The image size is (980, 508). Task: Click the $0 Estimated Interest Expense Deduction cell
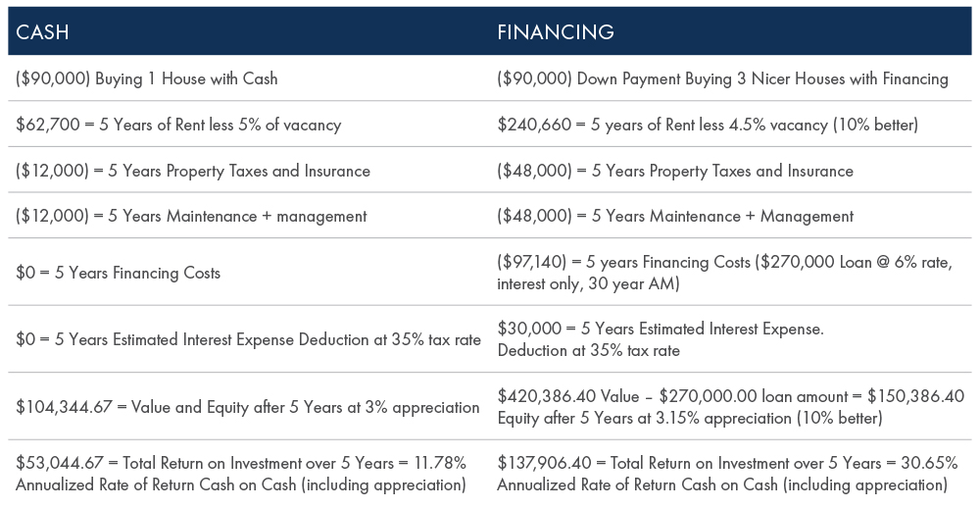(x=249, y=339)
